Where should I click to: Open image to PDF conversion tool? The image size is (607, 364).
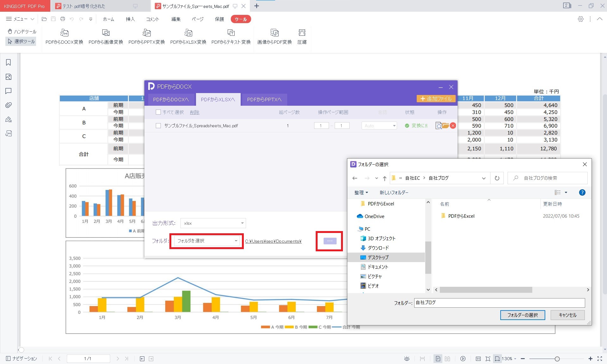[x=275, y=37]
